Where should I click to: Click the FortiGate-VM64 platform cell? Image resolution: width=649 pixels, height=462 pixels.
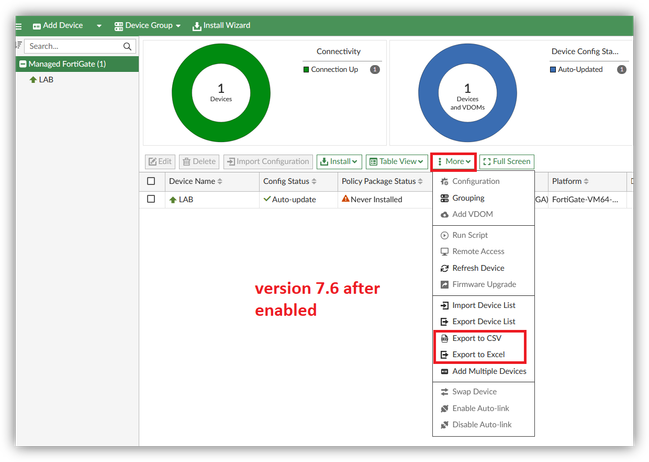[585, 200]
